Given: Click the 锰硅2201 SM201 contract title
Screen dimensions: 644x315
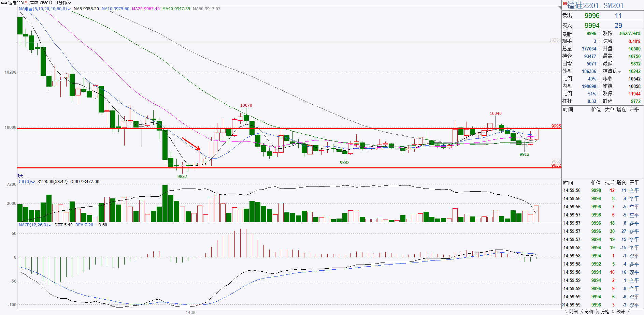Looking at the screenshot, I should pos(596,5).
